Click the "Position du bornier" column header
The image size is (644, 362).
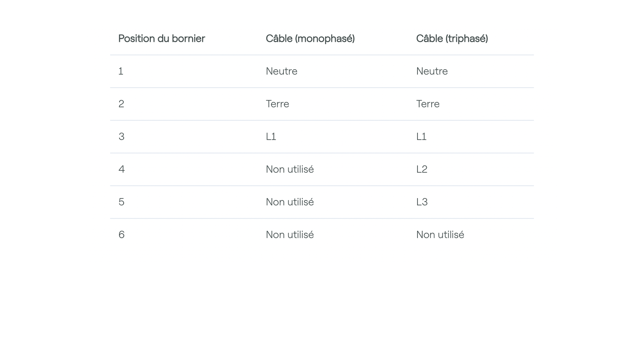click(x=161, y=38)
